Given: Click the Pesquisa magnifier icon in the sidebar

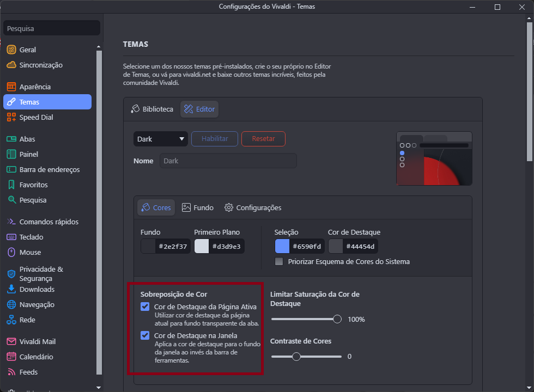Looking at the screenshot, I should point(12,200).
